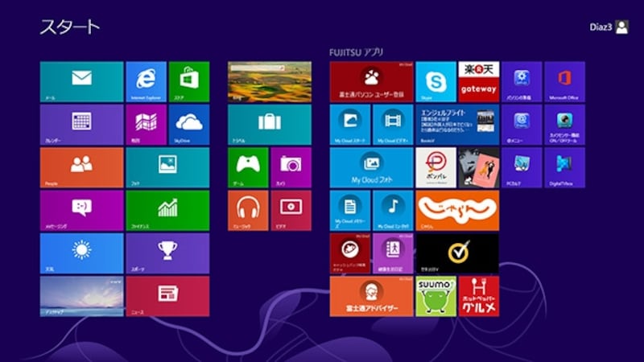Open the Sports trophy tile

pos(167,253)
